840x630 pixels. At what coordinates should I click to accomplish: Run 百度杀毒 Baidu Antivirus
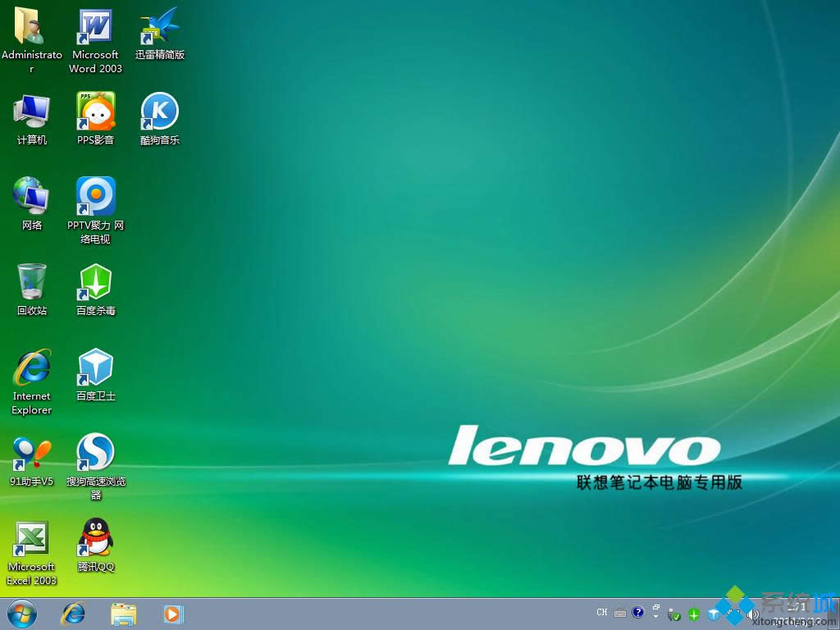[x=94, y=283]
